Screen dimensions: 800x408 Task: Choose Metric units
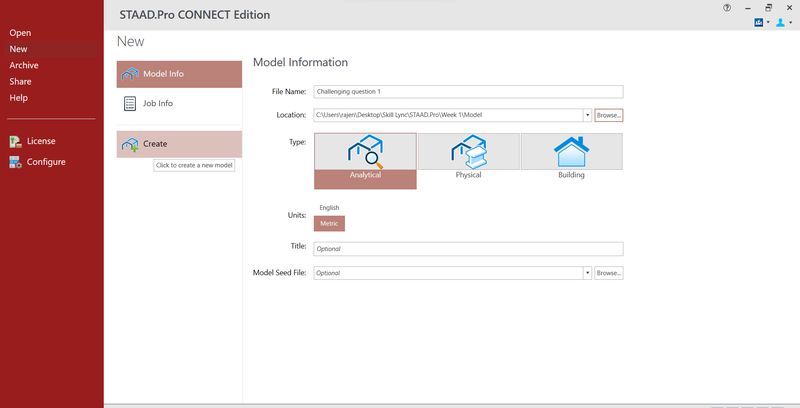pos(329,223)
